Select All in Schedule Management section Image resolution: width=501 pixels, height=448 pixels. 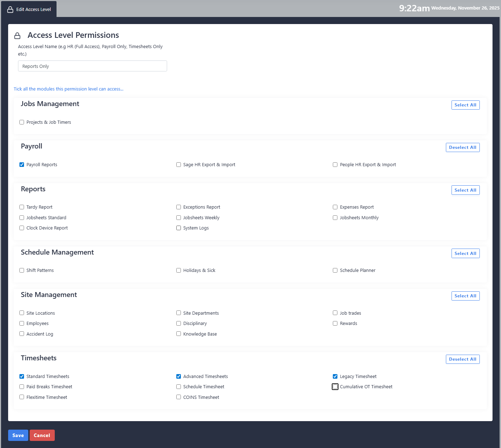tap(465, 254)
